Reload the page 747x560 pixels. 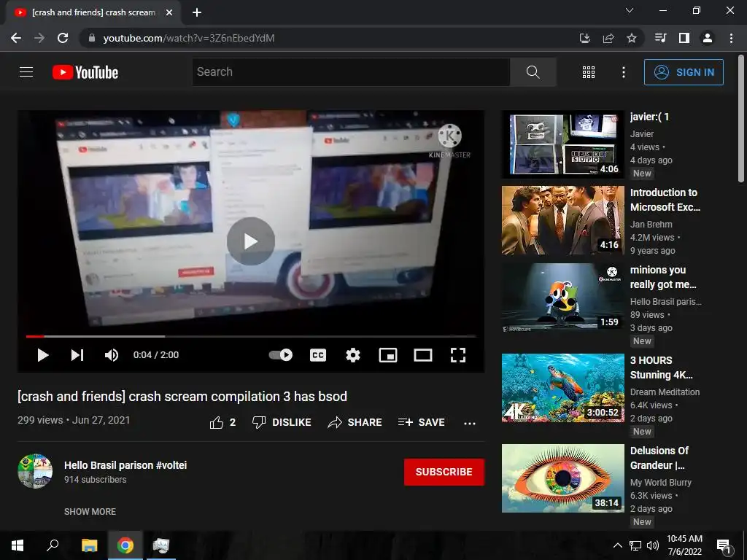coord(63,38)
